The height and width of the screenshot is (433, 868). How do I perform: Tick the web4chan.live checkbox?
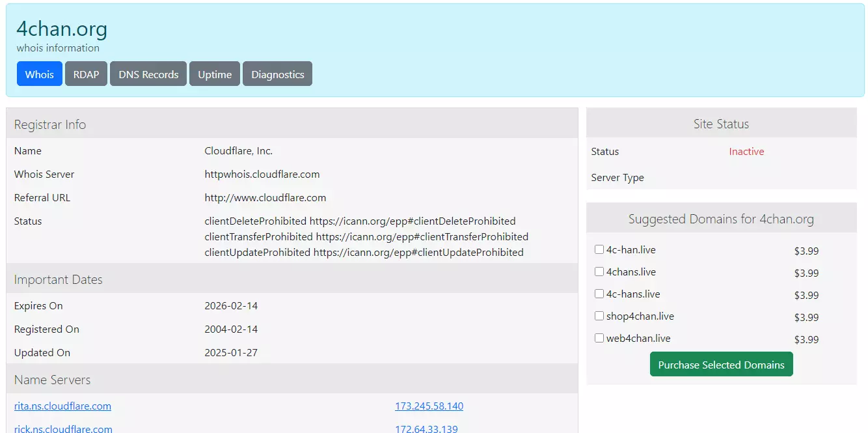click(x=599, y=338)
